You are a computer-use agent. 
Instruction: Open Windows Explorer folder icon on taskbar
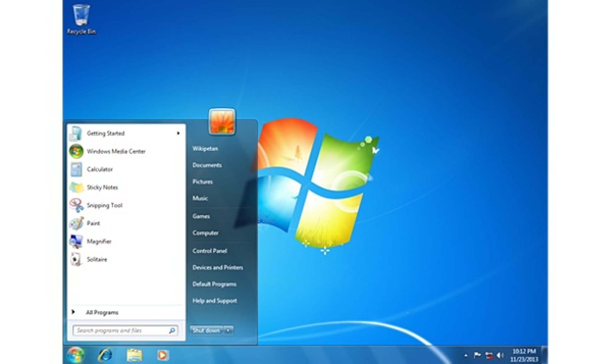pos(134,355)
